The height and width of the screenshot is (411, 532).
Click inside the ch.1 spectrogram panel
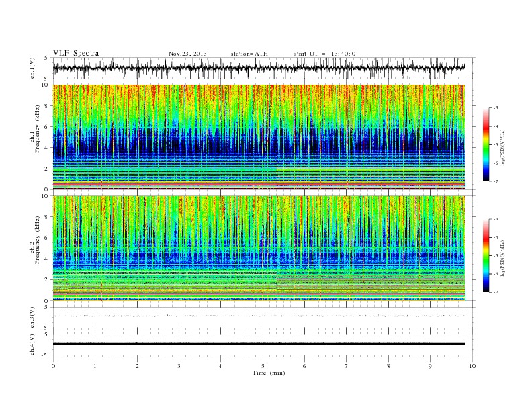coord(259,137)
